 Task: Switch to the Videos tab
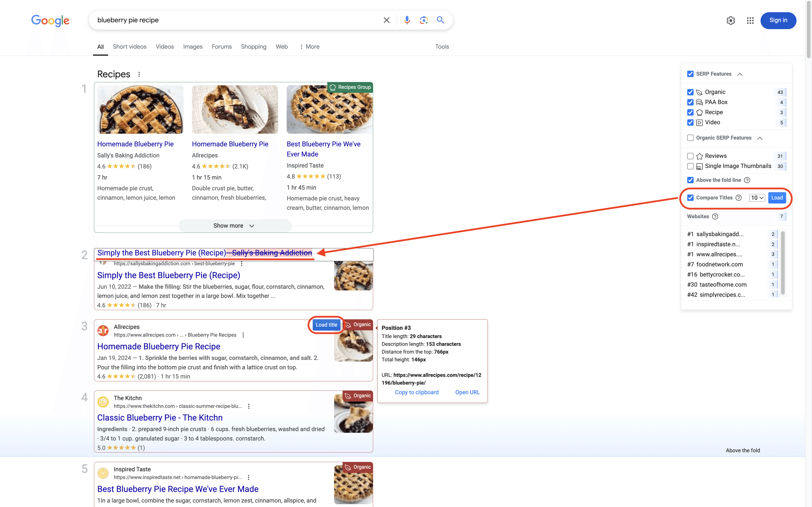tap(165, 47)
